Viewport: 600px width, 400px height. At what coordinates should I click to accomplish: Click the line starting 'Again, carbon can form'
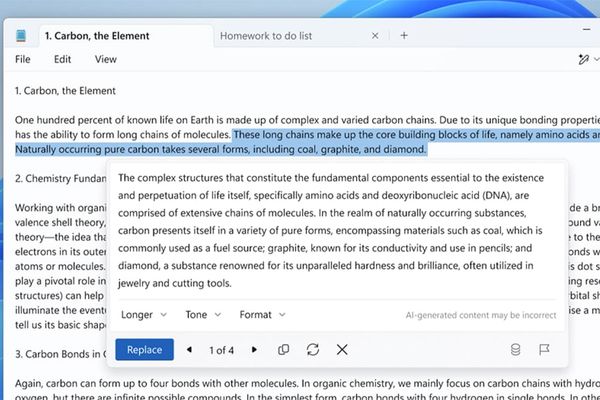(307, 383)
